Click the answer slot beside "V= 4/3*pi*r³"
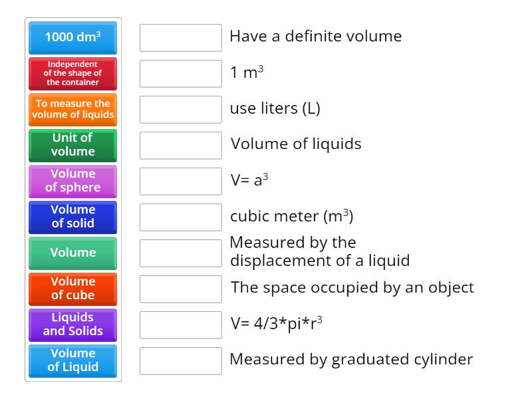532x399 pixels. click(x=180, y=325)
